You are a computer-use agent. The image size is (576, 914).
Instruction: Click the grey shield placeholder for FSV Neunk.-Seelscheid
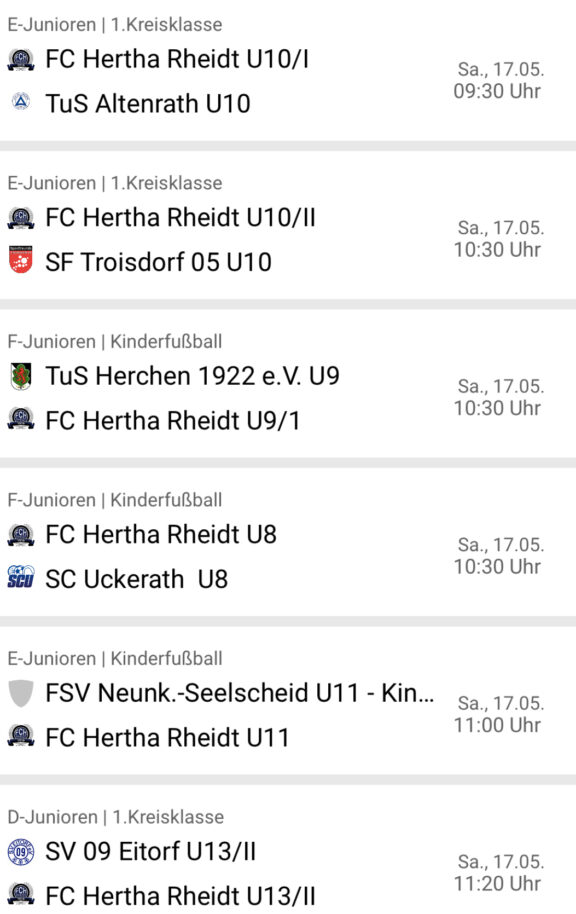click(x=21, y=693)
